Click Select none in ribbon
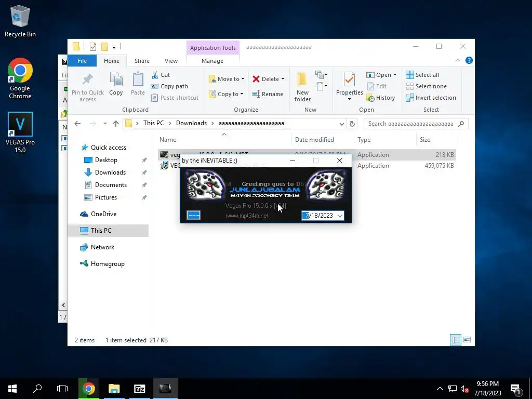The width and height of the screenshot is (532, 399). pyautogui.click(x=427, y=87)
